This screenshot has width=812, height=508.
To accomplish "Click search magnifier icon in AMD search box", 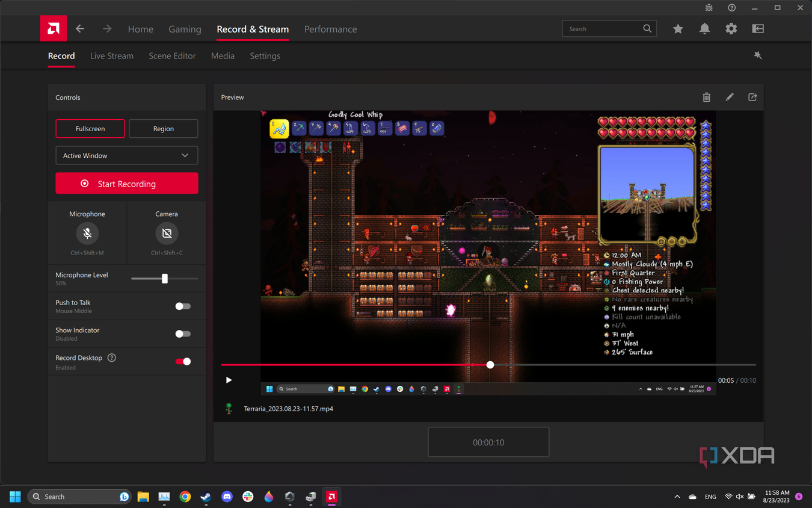I will (x=647, y=29).
